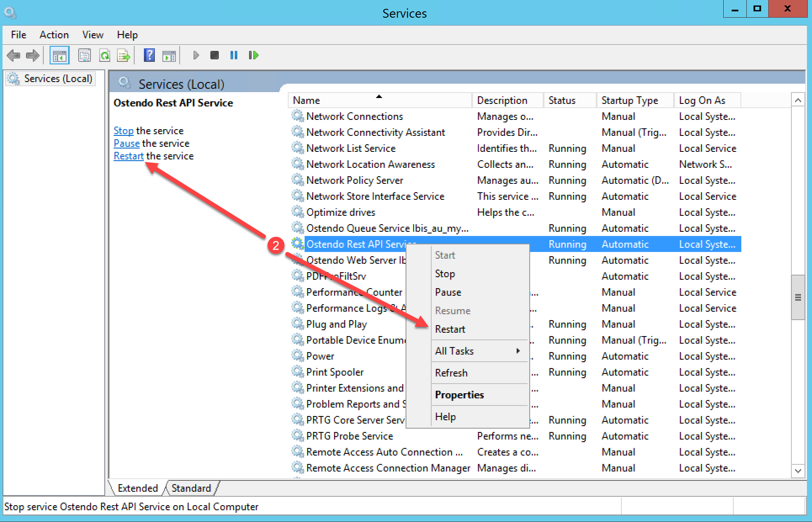Click the Restart the service link
The image size is (812, 522).
[x=128, y=156]
